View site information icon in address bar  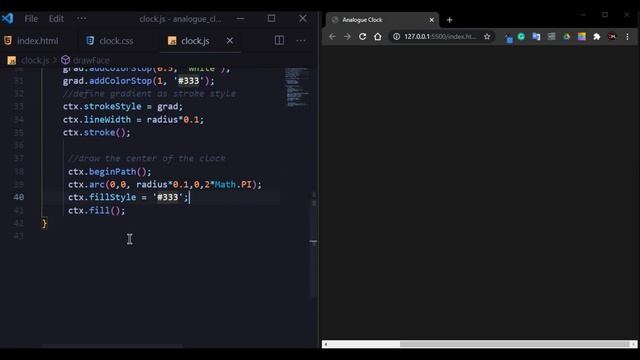pyautogui.click(x=396, y=37)
